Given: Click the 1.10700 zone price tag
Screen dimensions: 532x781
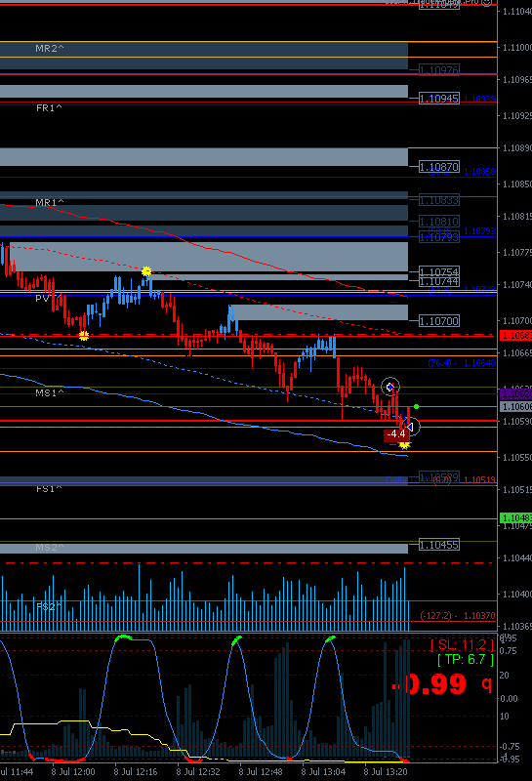Looking at the screenshot, I should (x=439, y=321).
